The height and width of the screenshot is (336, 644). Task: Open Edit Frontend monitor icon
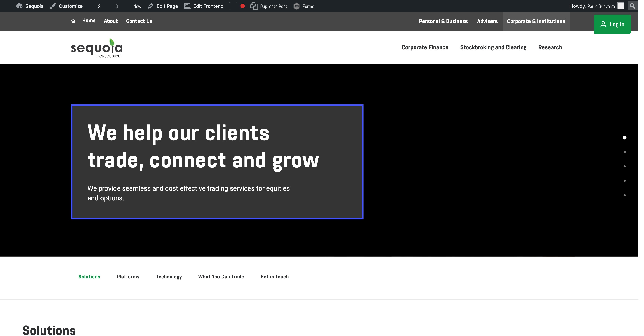coord(187,6)
